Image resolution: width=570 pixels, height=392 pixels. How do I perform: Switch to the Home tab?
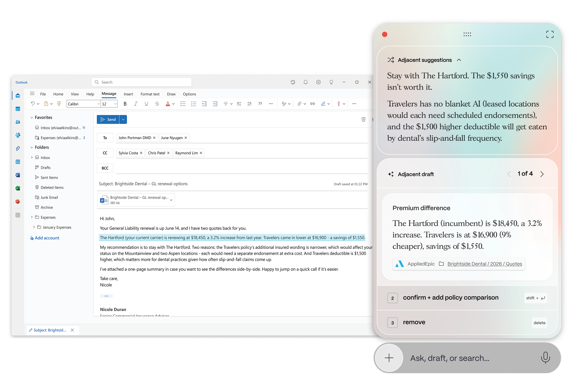58,94
